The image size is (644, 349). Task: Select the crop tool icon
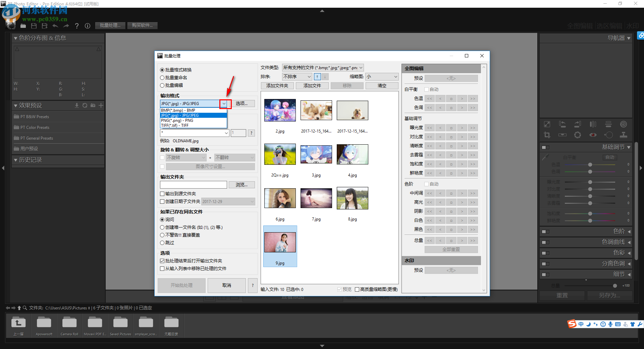pos(547,135)
